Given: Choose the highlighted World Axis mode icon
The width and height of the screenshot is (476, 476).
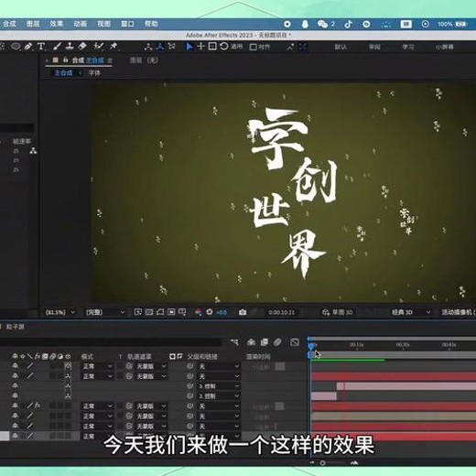Looking at the screenshot, I should tap(160, 47).
